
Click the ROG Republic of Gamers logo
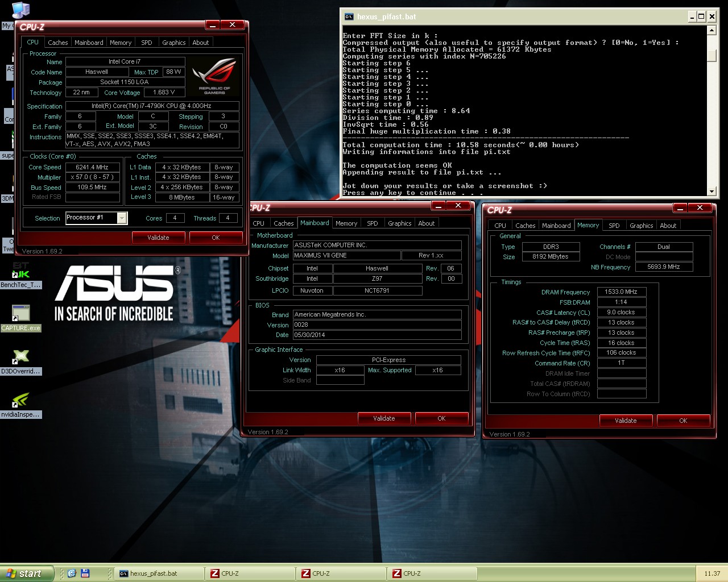[214, 76]
